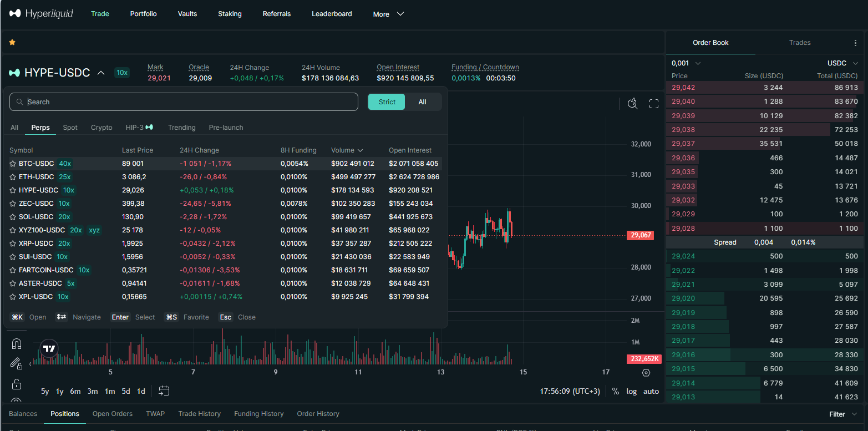This screenshot has width=868, height=431.
Task: Open the USDC size unit dropdown
Action: coord(842,63)
